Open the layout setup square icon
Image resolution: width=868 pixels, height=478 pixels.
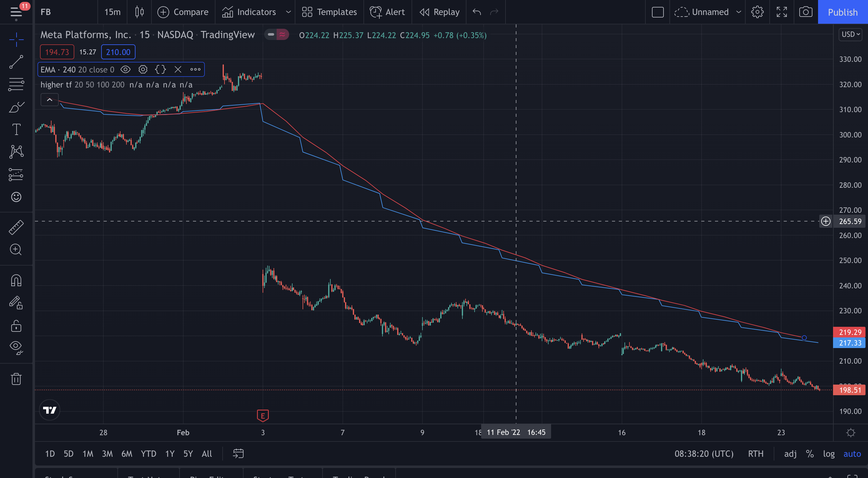tap(658, 12)
